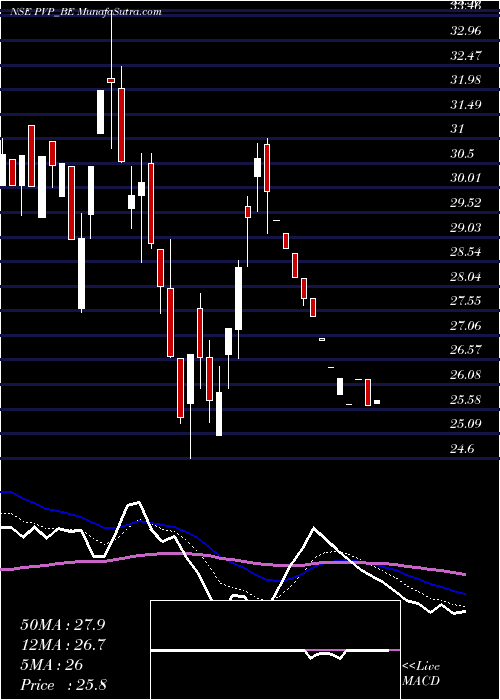Image resolution: width=500 pixels, height=700 pixels.
Task: Click the 28.54 price axis label
Action: pos(466,252)
